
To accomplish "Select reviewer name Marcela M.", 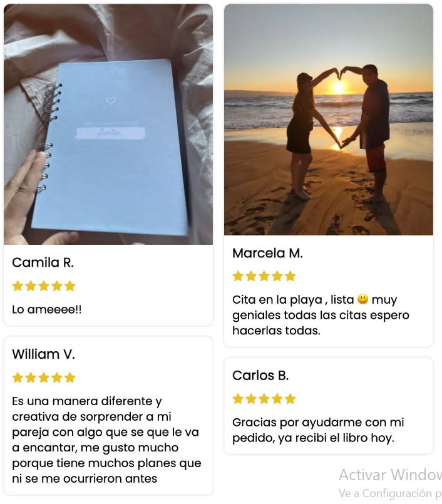I will [x=267, y=254].
